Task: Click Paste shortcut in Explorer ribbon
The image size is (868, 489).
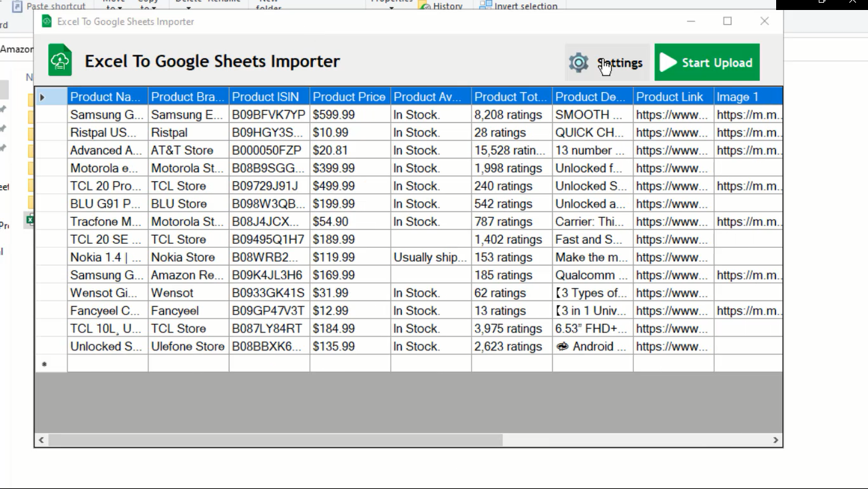Action: pos(49,6)
